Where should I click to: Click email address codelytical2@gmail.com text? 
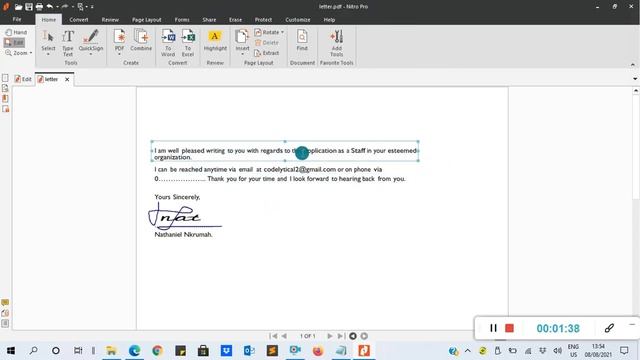pyautogui.click(x=300, y=169)
